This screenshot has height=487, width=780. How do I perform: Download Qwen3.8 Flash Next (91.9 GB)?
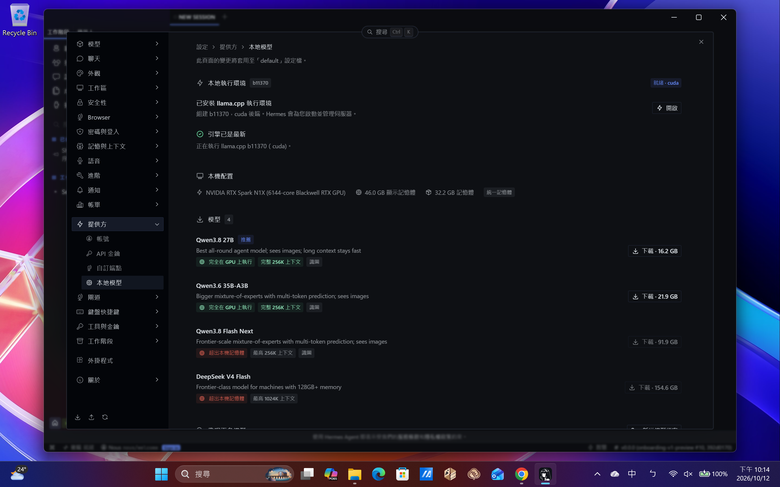pos(655,342)
